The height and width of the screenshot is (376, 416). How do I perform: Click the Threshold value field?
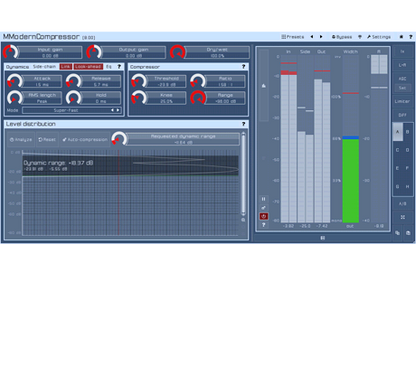click(x=166, y=81)
